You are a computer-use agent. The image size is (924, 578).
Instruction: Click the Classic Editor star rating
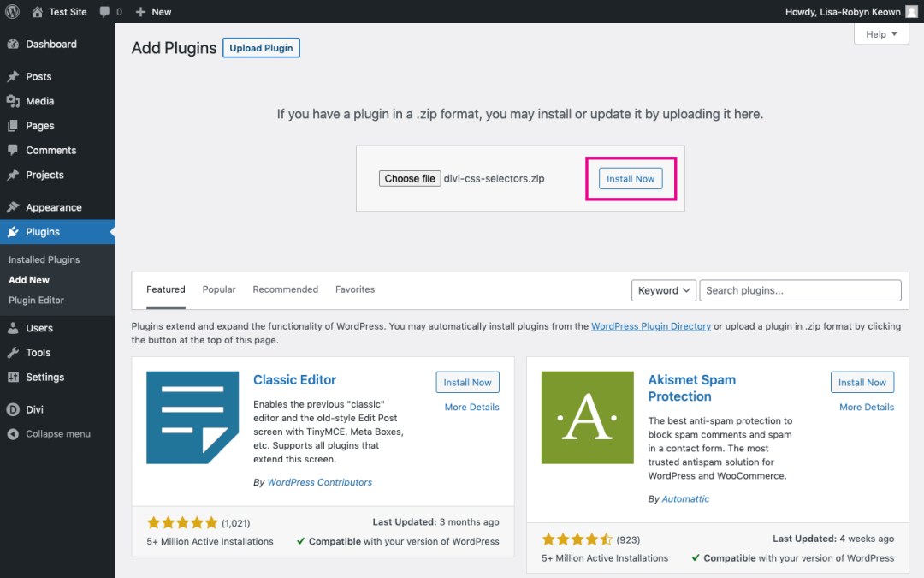pyautogui.click(x=182, y=522)
